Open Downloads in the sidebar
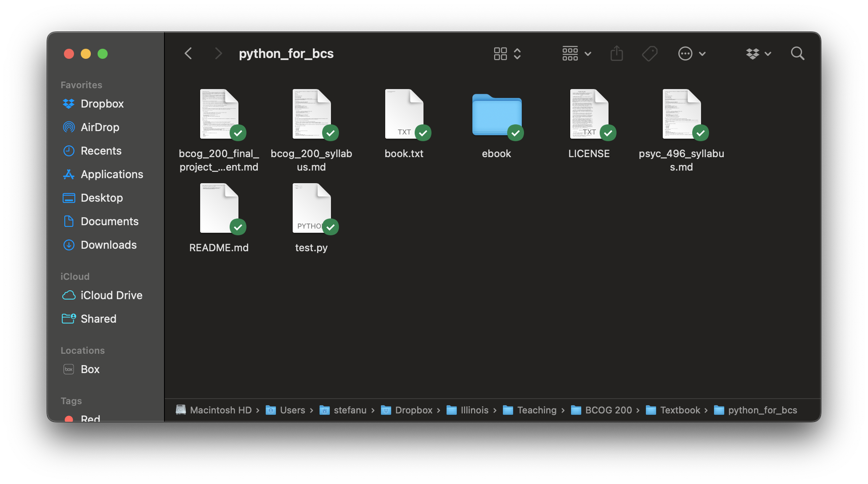 tap(108, 245)
